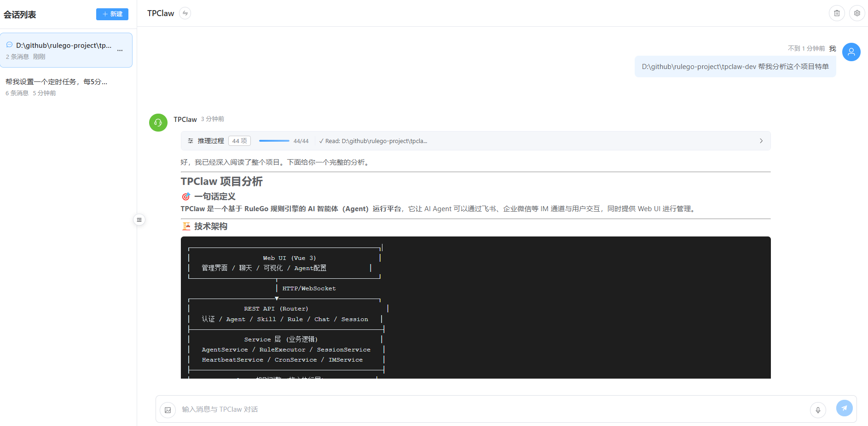868x426 pixels.
Task: Click 'Web UI (Vue 3)' text in diagram
Action: [x=289, y=258]
